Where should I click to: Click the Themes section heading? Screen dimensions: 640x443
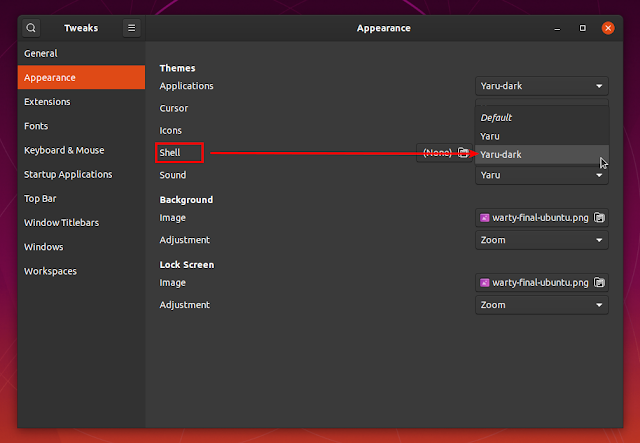177,68
